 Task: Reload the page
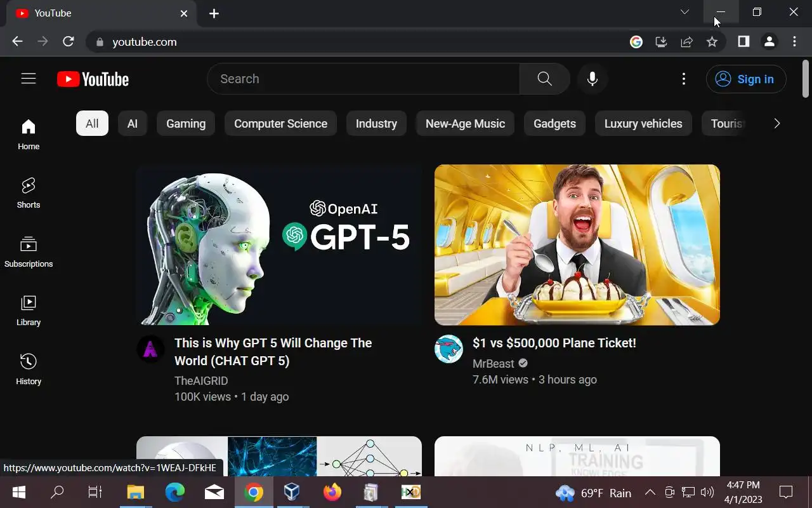[69, 41]
